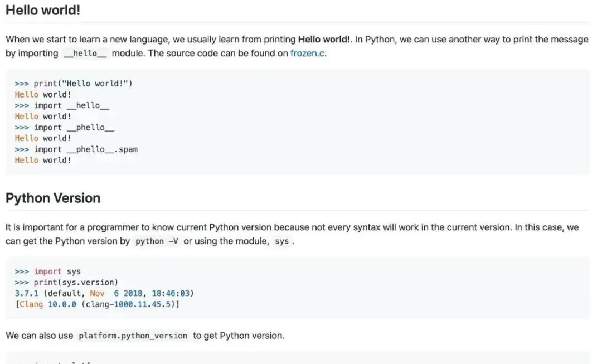Click the inline code "python -V"
Image resolution: width=602 pixels, height=364 pixels.
click(x=157, y=241)
